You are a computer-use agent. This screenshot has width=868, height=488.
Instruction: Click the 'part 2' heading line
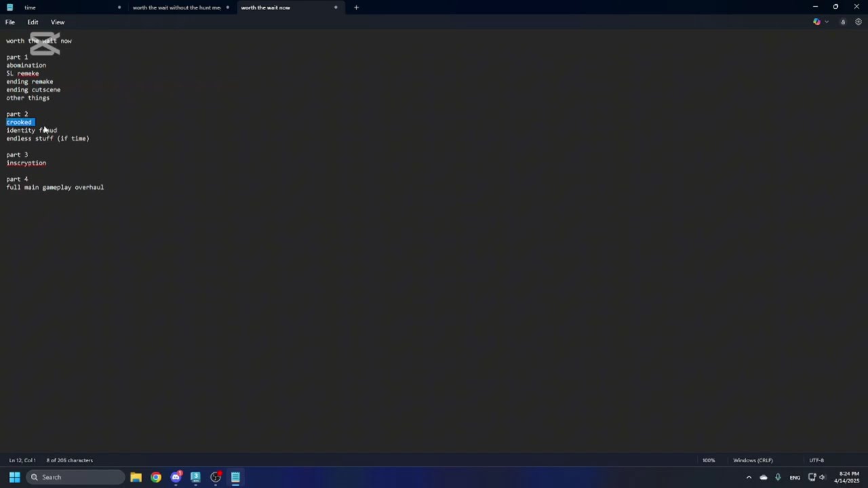pyautogui.click(x=17, y=114)
